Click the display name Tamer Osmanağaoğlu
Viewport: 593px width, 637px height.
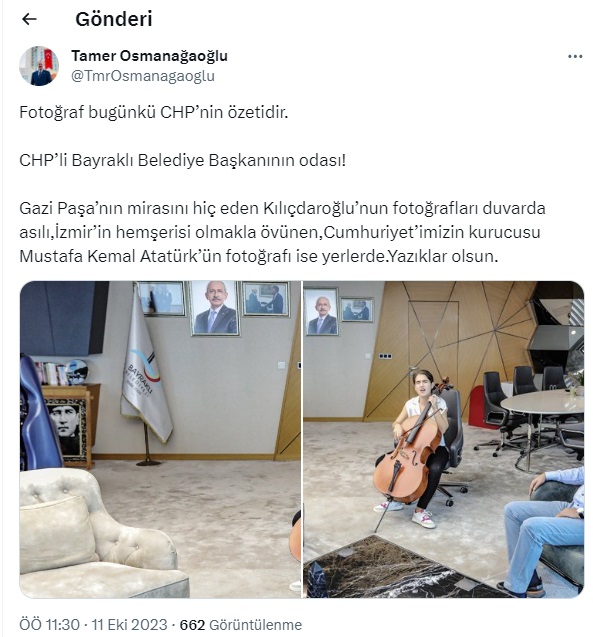pyautogui.click(x=149, y=56)
